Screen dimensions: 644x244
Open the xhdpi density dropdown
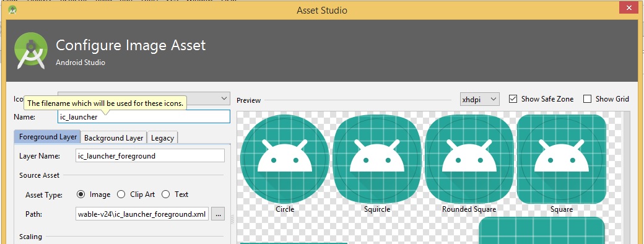click(x=480, y=100)
